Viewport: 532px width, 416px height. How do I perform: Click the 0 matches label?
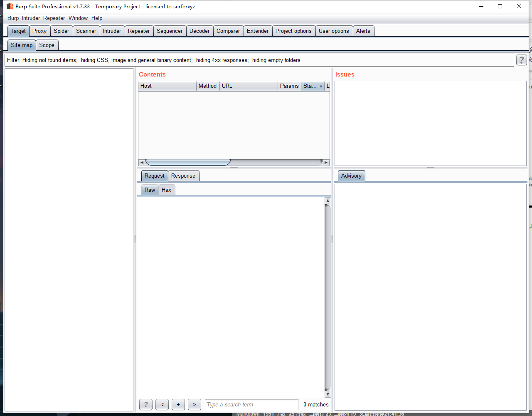(316, 405)
